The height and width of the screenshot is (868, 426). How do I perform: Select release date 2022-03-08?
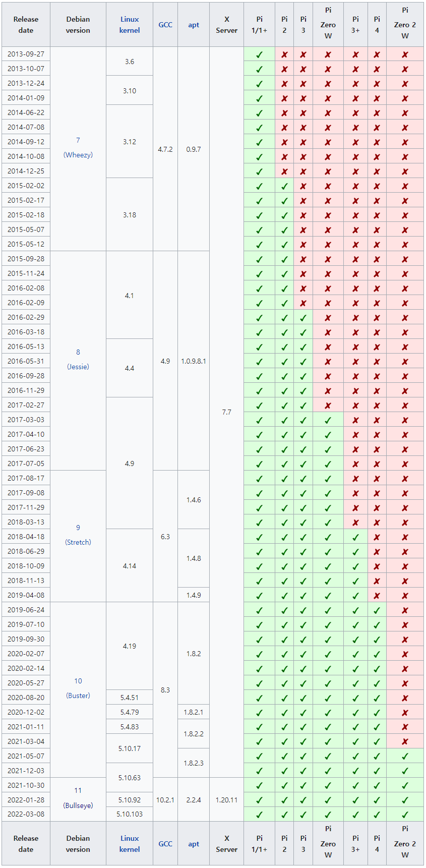coord(26,815)
